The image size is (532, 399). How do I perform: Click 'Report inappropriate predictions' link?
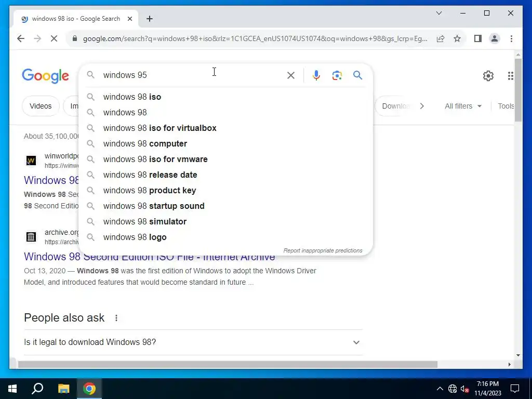tap(323, 251)
